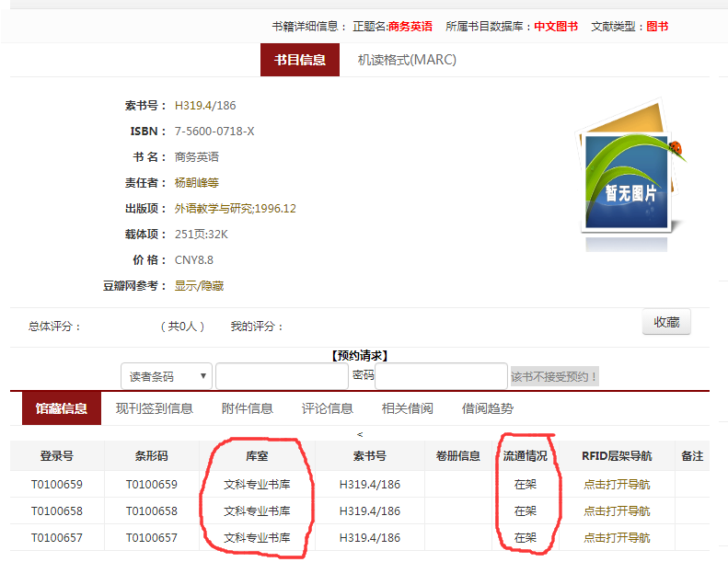Select 登录号 cell T0100657

57,537
